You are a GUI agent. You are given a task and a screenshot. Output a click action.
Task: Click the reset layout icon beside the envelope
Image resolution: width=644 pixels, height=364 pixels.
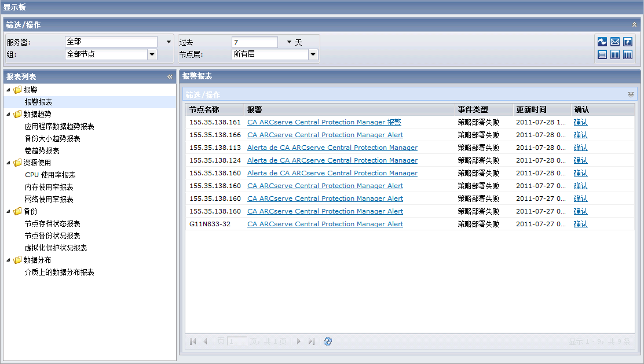[628, 42]
